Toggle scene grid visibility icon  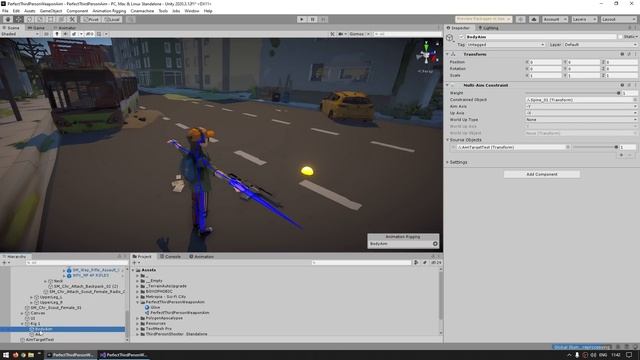coord(99,34)
